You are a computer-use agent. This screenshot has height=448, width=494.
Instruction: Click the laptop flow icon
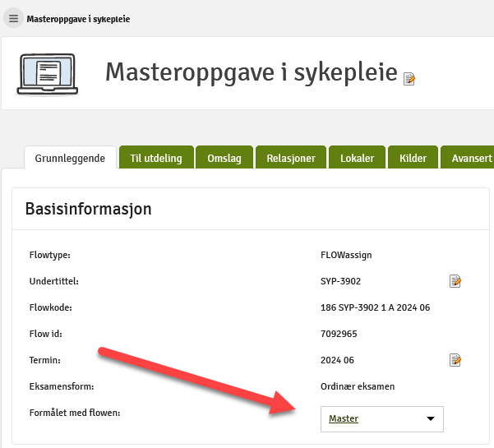(x=47, y=73)
